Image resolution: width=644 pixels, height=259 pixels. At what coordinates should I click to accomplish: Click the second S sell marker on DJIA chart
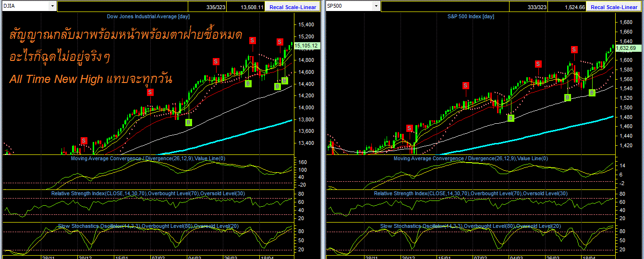(x=150, y=92)
